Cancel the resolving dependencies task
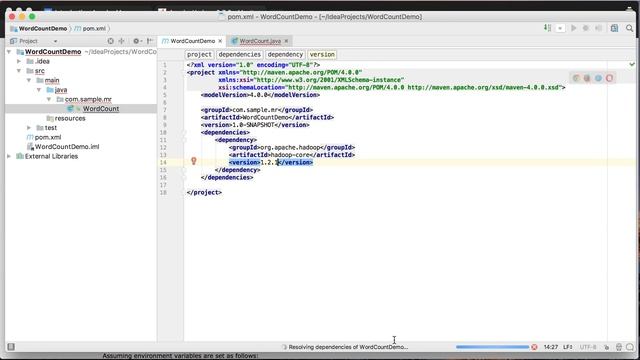The image size is (640, 360). click(x=534, y=347)
